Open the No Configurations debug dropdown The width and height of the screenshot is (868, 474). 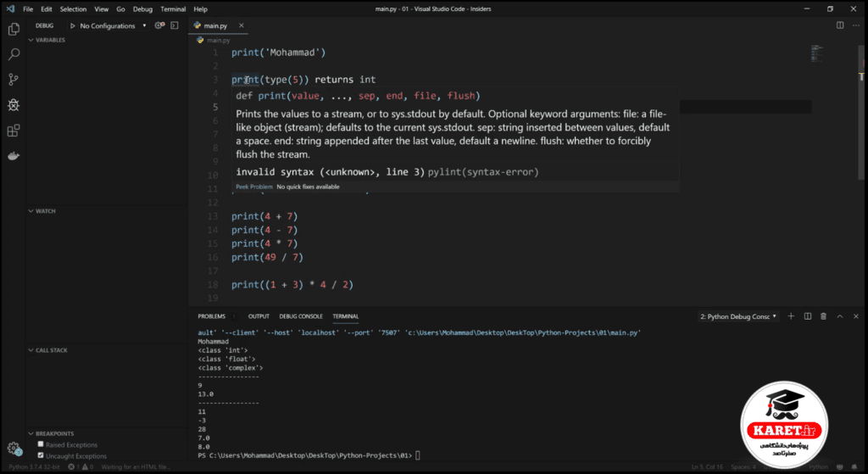[x=114, y=26]
